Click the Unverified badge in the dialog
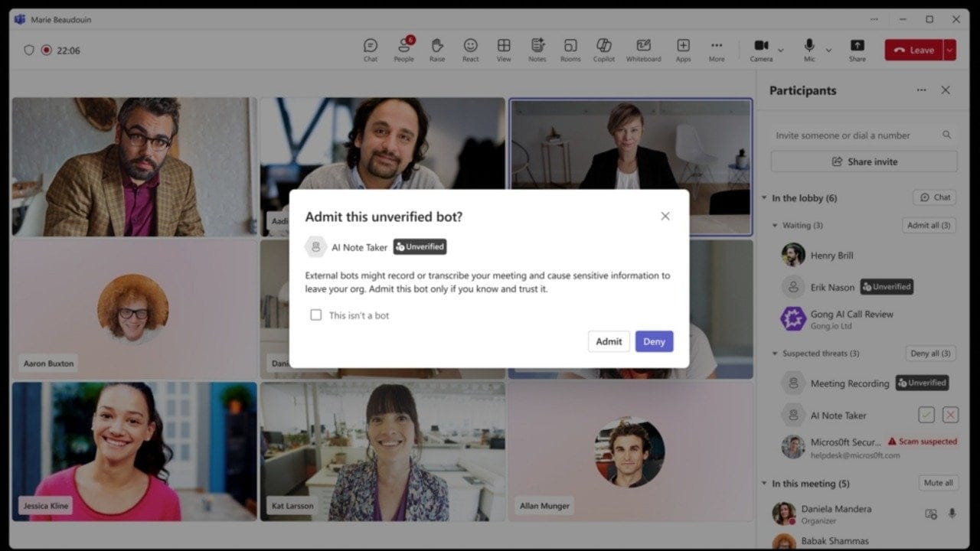The width and height of the screenshot is (980, 551). pyautogui.click(x=420, y=246)
